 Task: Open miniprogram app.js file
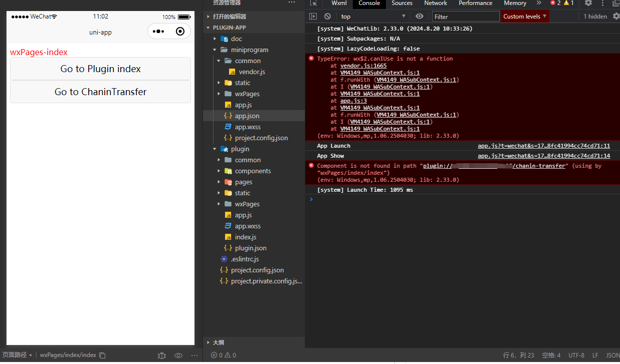point(243,105)
